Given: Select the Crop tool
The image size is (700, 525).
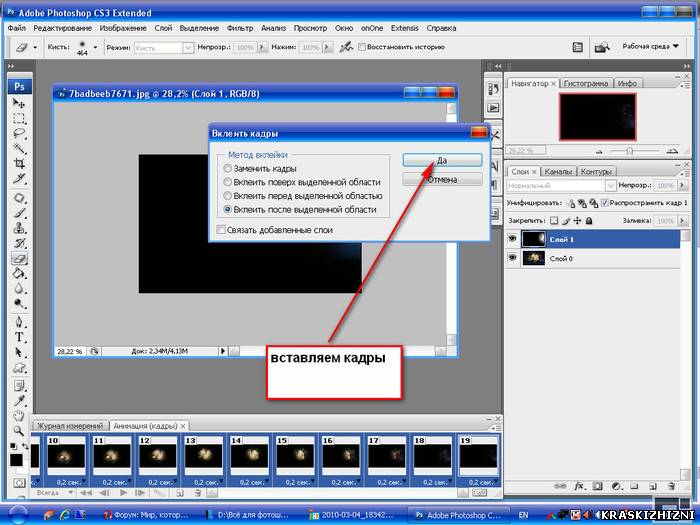Looking at the screenshot, I should pyautogui.click(x=19, y=163).
